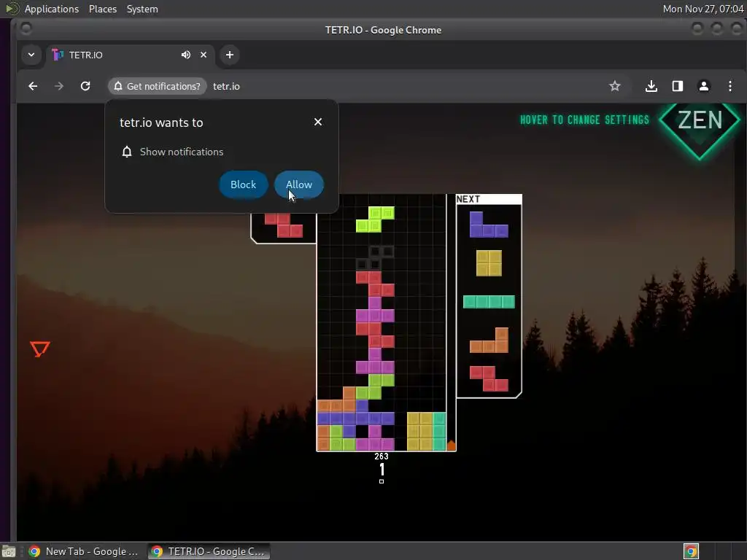The image size is (747, 560).
Task: Switch to New Tab - Google window in taskbar
Action: coord(85,551)
